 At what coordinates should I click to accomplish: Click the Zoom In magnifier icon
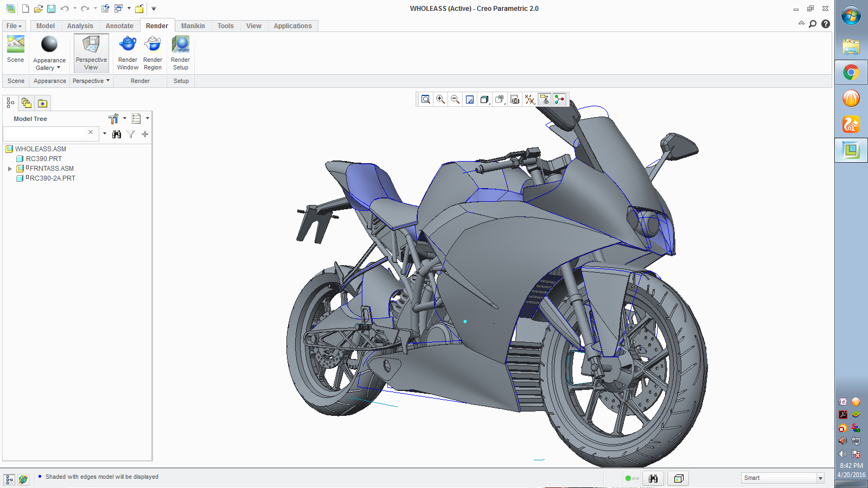pyautogui.click(x=441, y=99)
